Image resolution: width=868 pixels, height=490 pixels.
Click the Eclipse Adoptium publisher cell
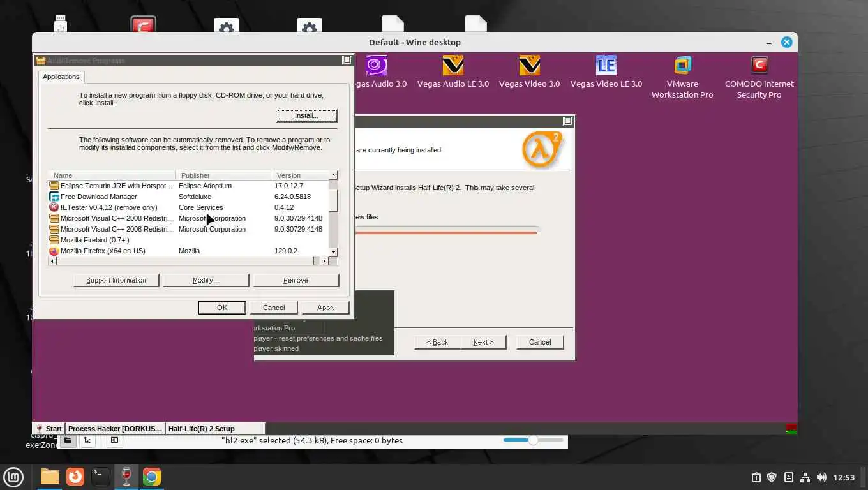(x=205, y=186)
